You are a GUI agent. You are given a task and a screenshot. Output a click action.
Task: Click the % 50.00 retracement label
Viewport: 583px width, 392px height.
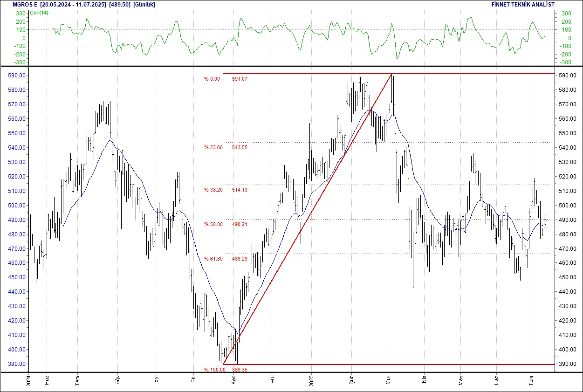213,224
